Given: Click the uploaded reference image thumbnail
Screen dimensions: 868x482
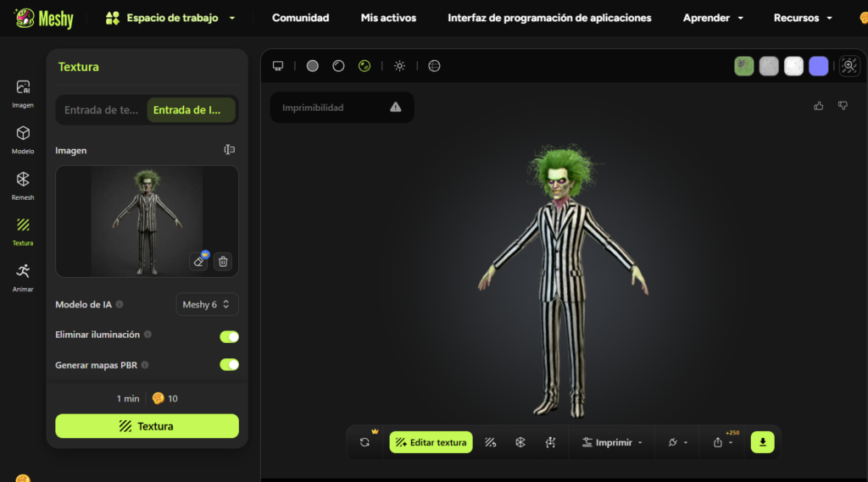Looking at the screenshot, I should click(147, 221).
